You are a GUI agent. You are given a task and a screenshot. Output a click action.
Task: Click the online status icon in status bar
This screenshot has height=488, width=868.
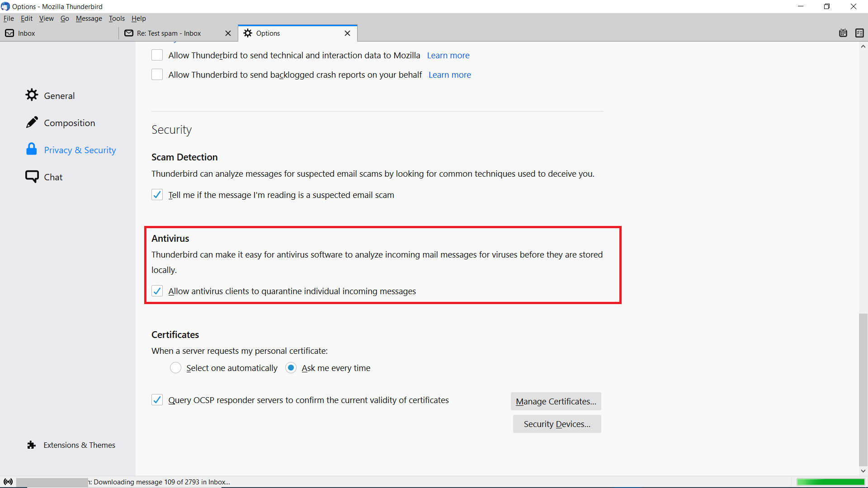[x=8, y=482]
